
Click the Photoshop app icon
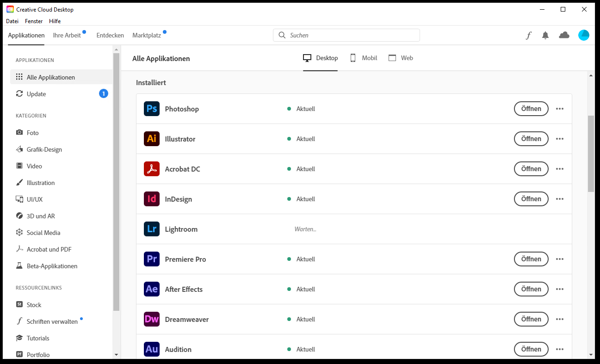point(152,109)
